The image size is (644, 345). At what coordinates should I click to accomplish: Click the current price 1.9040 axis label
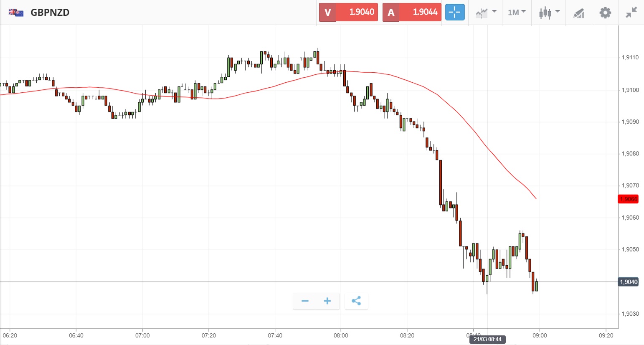click(629, 282)
